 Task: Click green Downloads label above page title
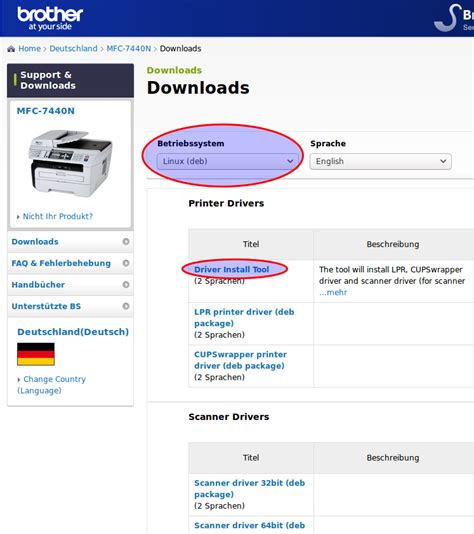pyautogui.click(x=174, y=70)
